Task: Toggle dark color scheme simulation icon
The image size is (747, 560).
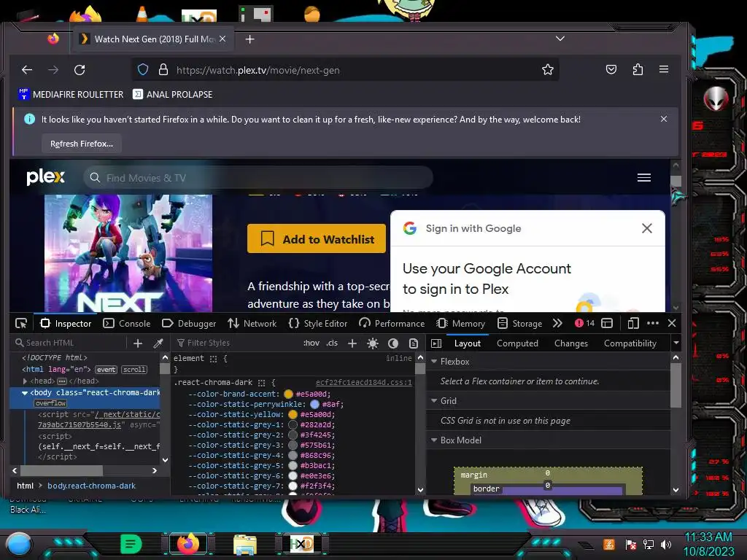Action: [393, 343]
